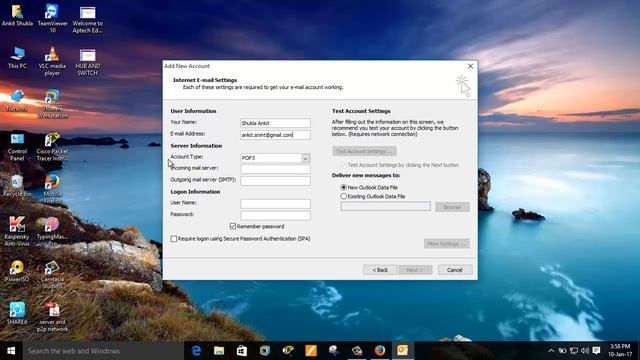Launch the VLC media player shortcut
Screen dimensions: 640x360
click(x=52, y=61)
